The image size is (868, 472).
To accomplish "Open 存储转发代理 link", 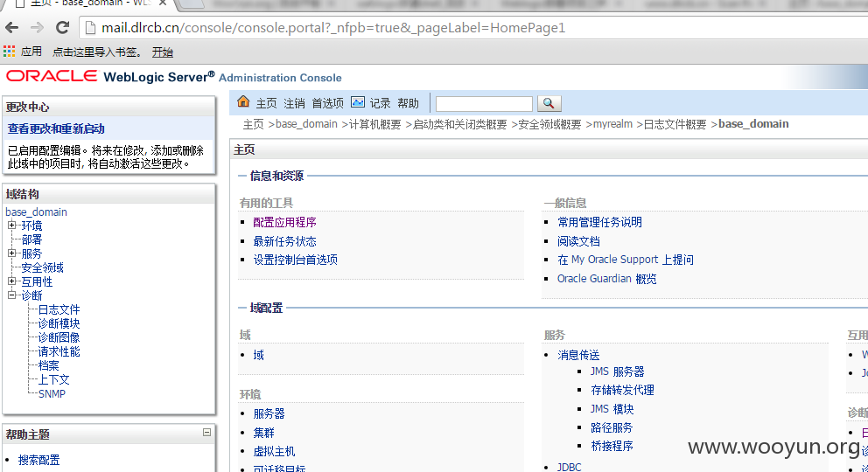I will pyautogui.click(x=622, y=390).
